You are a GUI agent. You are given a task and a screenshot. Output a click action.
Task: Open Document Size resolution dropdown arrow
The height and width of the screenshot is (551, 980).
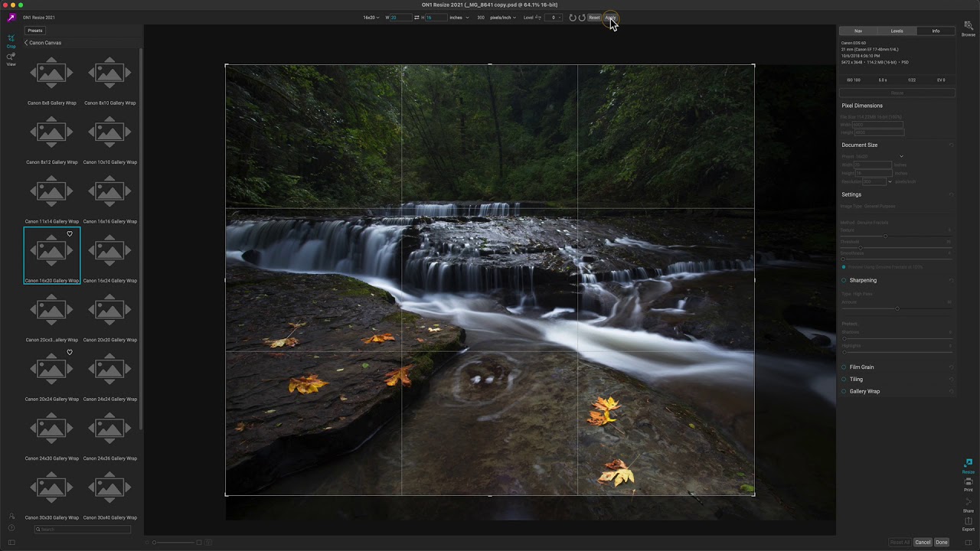tap(890, 181)
